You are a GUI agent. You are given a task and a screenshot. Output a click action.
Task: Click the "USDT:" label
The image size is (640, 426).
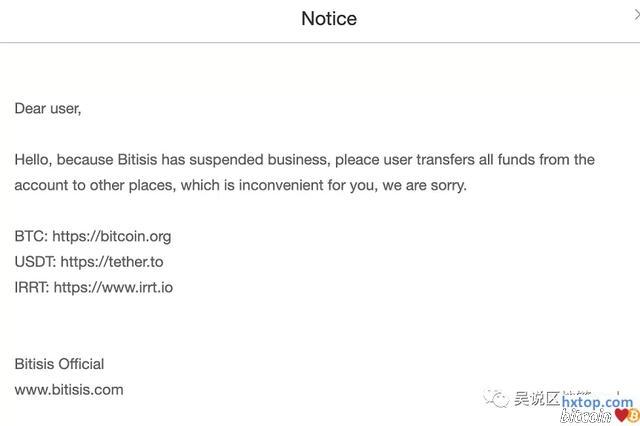coord(35,262)
